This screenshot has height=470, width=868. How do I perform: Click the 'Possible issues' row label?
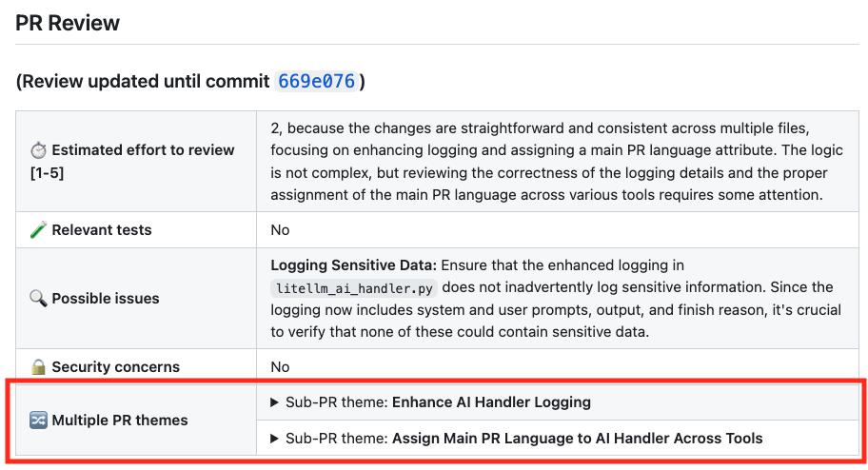point(106,299)
